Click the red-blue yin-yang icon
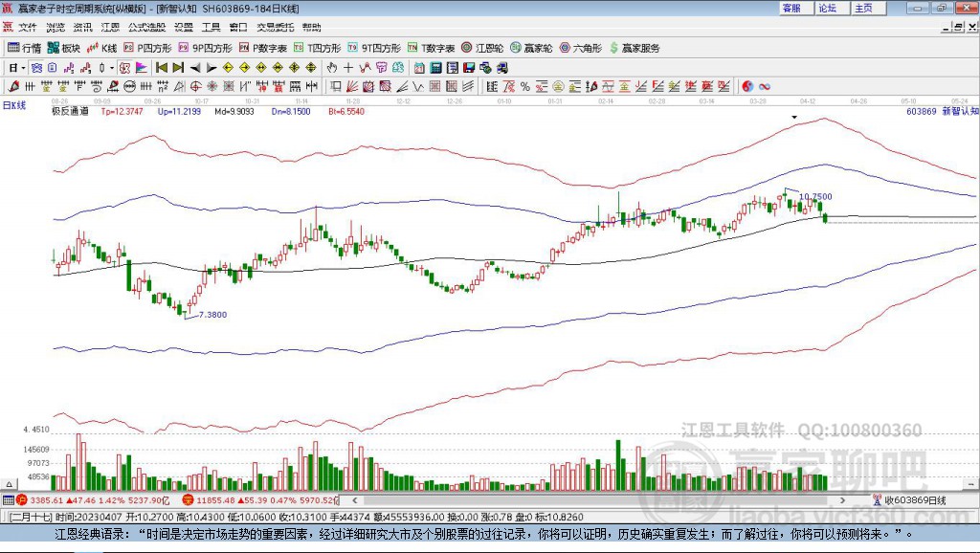This screenshot has width=980, height=553. click(747, 86)
